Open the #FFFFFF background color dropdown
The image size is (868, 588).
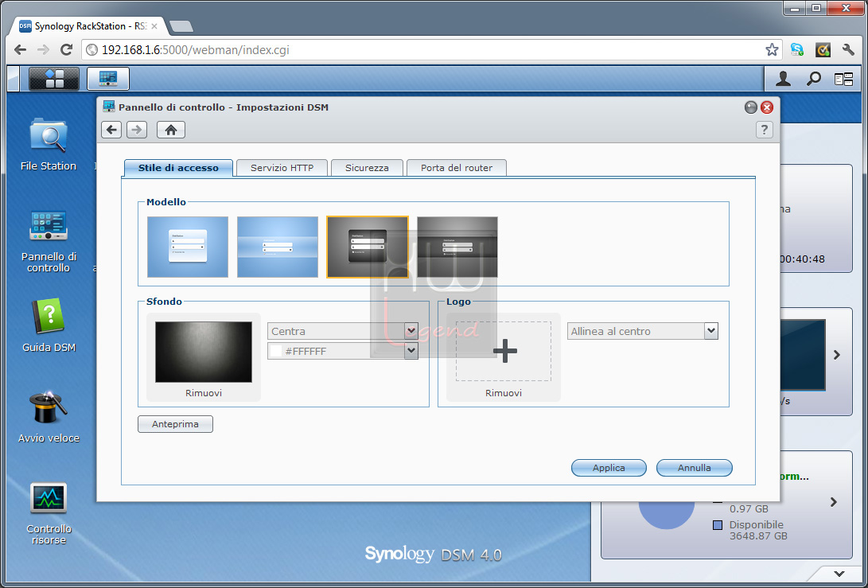411,350
